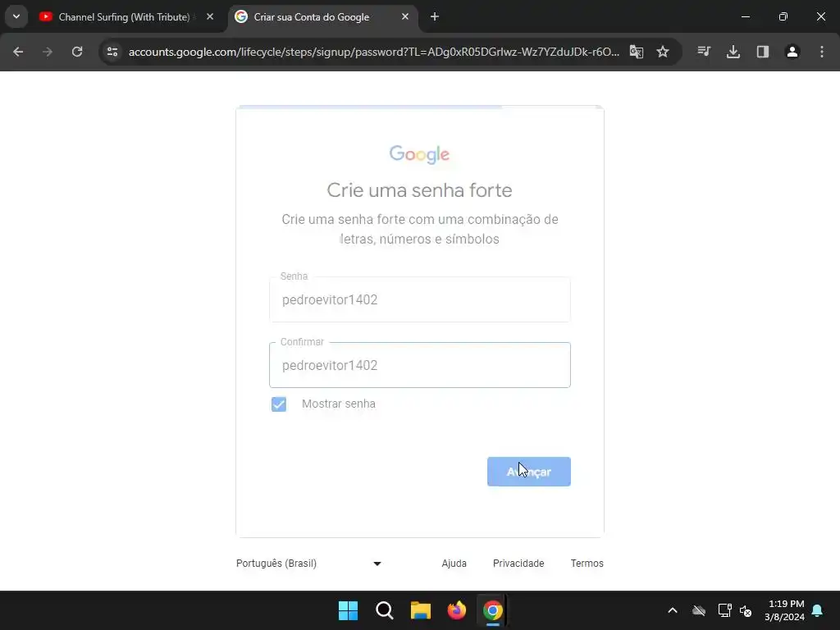Click the cloud sync tray icon
Screen dimensions: 840x630
[x=699, y=610]
